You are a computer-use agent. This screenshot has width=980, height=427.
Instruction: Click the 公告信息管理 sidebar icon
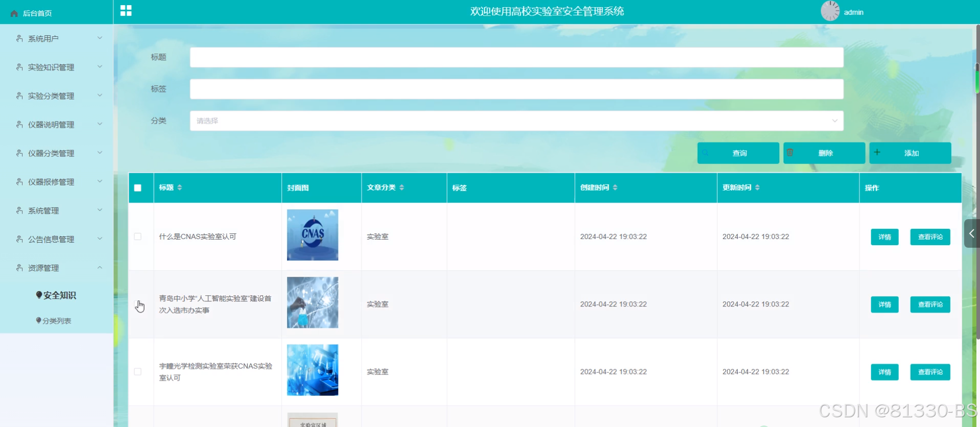pos(19,239)
